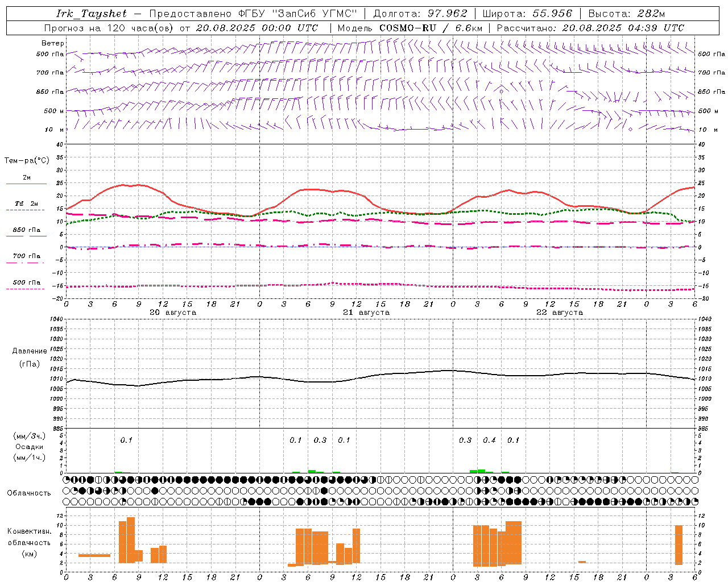This screenshot has height=582, width=728.
Task: Click the small orange bar at hour 15 on 22 августа
Action: (582, 562)
